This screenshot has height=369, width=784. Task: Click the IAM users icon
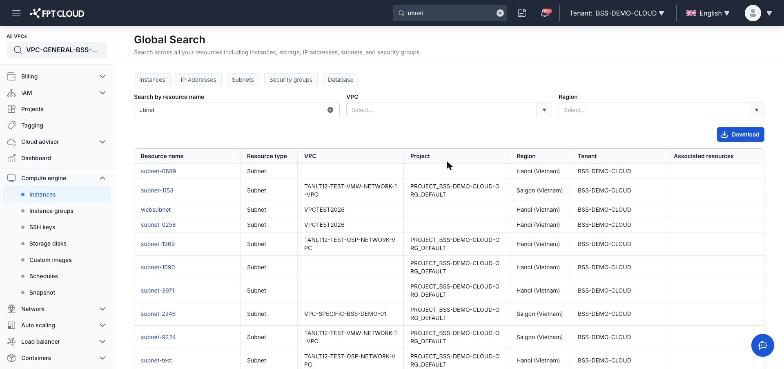[x=11, y=93]
